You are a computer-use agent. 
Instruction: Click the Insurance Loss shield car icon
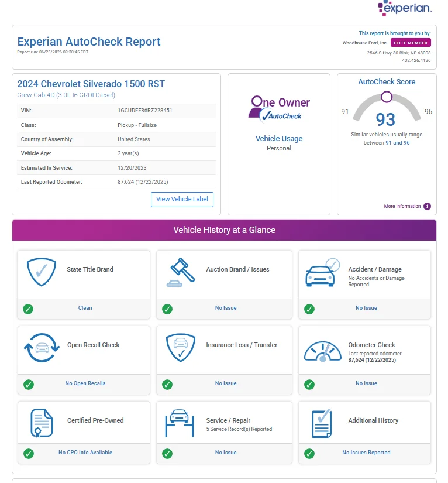(181, 348)
